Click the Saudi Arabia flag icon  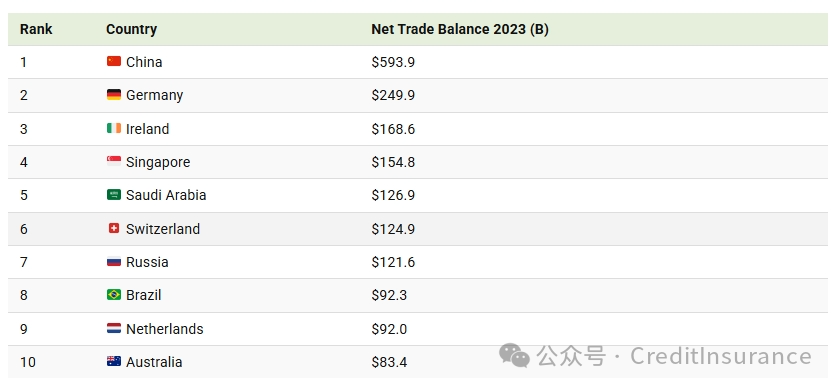click(x=113, y=195)
